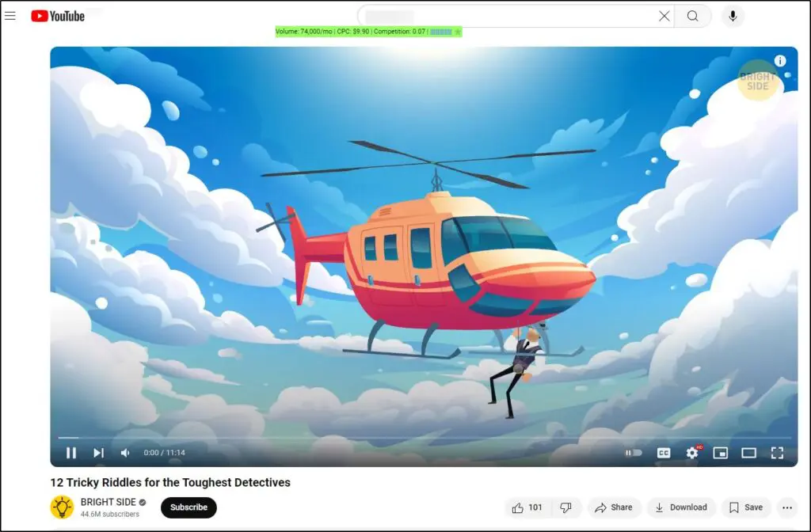The image size is (811, 532).
Task: Visit the BRIGHT SIDE channel
Action: tap(109, 502)
